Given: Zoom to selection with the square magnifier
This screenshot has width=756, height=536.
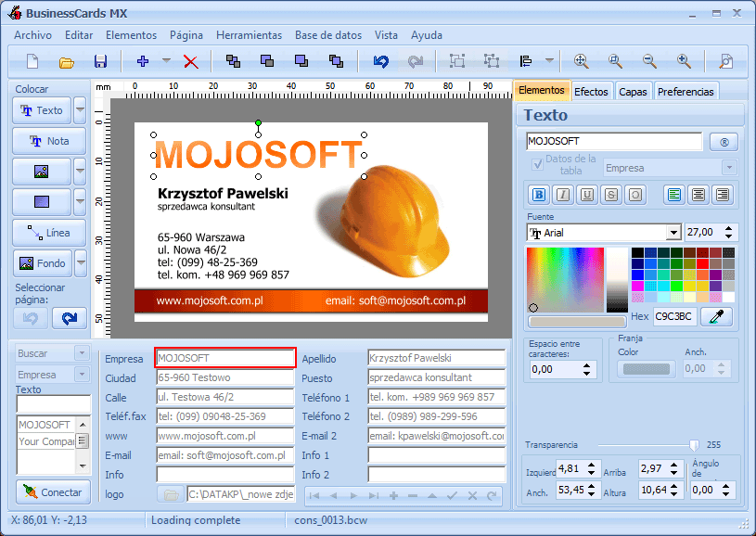Looking at the screenshot, I should point(615,61).
